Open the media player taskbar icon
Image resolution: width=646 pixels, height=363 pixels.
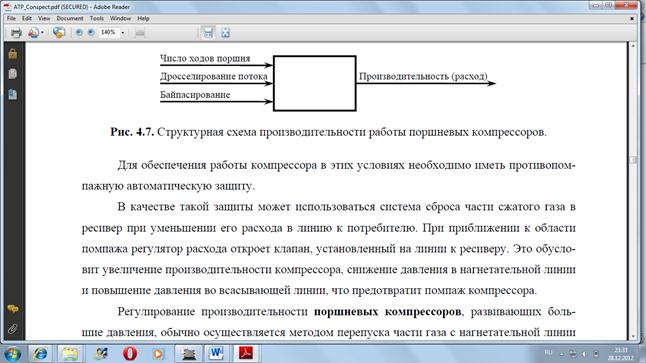coord(158,354)
